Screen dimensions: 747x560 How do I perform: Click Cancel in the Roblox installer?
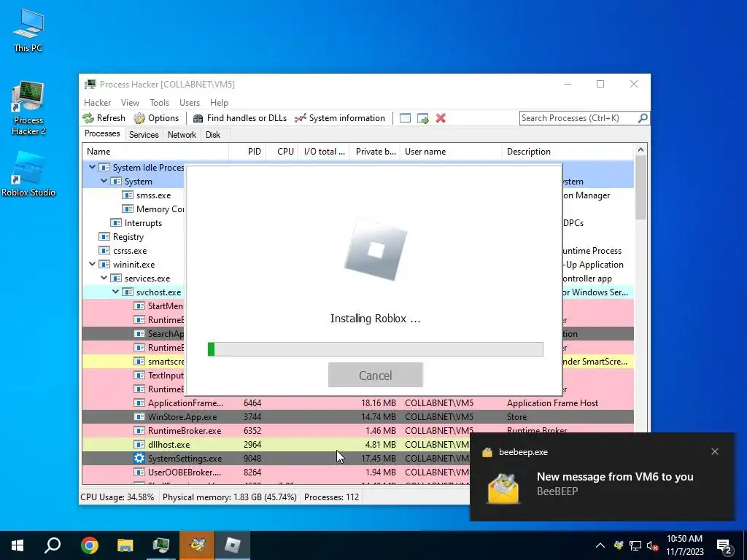376,376
